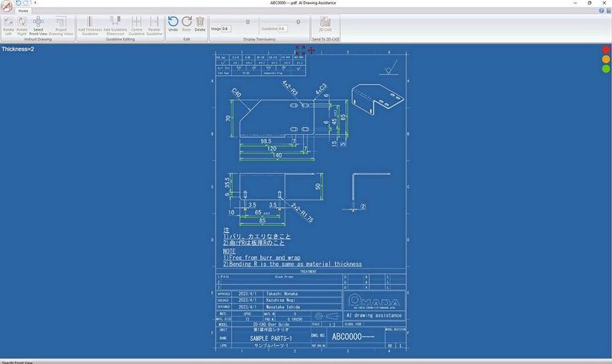
Task: Click the red expand arrows marker
Action: pos(300,50)
